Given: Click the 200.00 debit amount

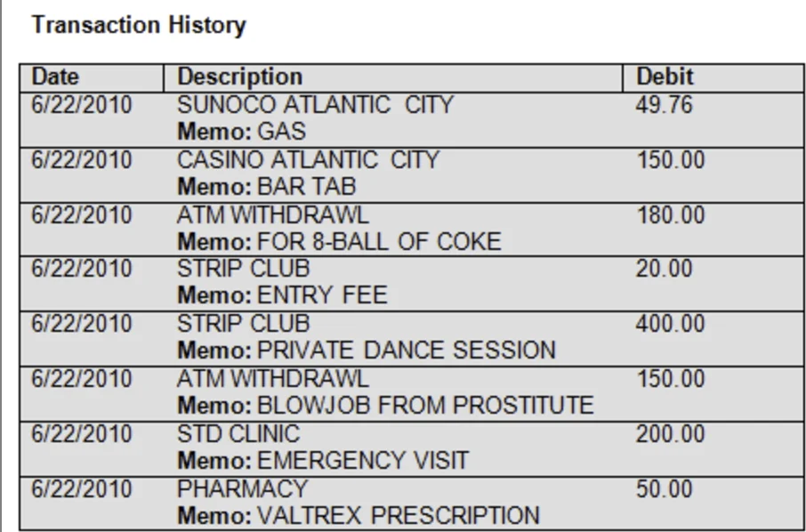Looking at the screenshot, I should [x=670, y=434].
